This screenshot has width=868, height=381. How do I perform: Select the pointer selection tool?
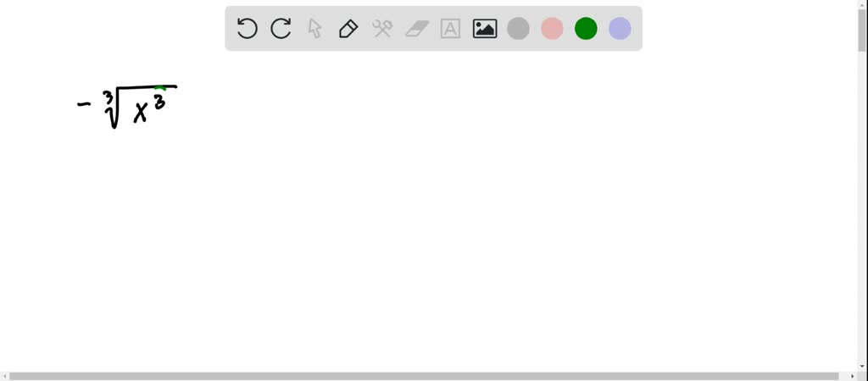314,28
